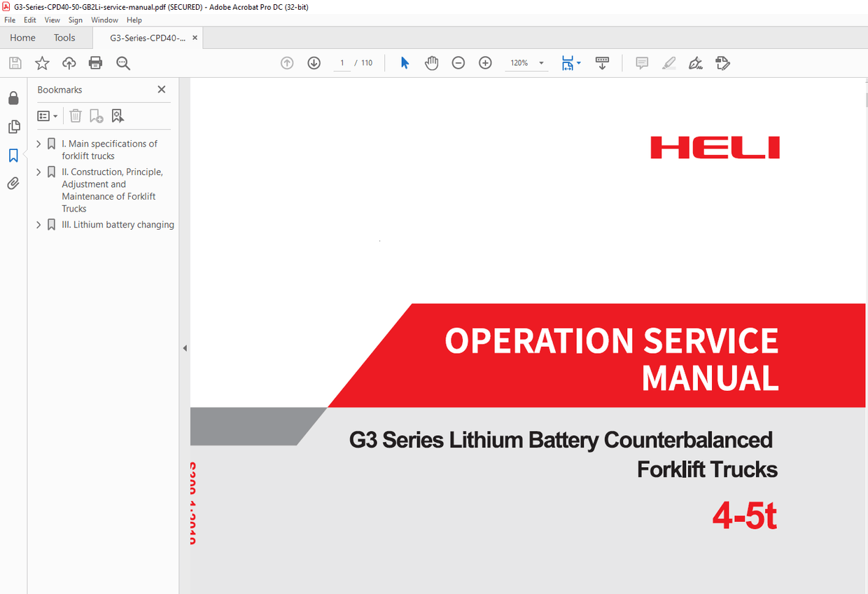Click the delete bookmark trash icon
This screenshot has height=594, width=868.
coord(76,116)
